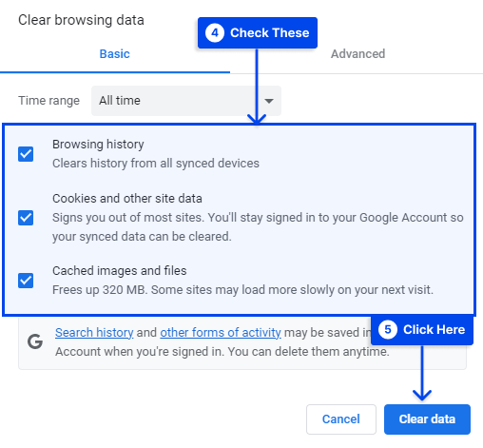Open the other forms of activity link
The image size is (483, 448).
[x=221, y=333]
